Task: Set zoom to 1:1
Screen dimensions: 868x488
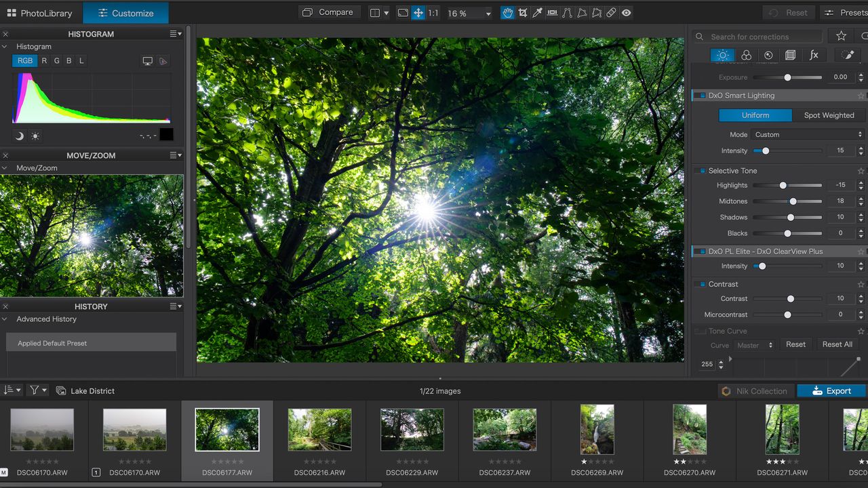Action: point(433,13)
